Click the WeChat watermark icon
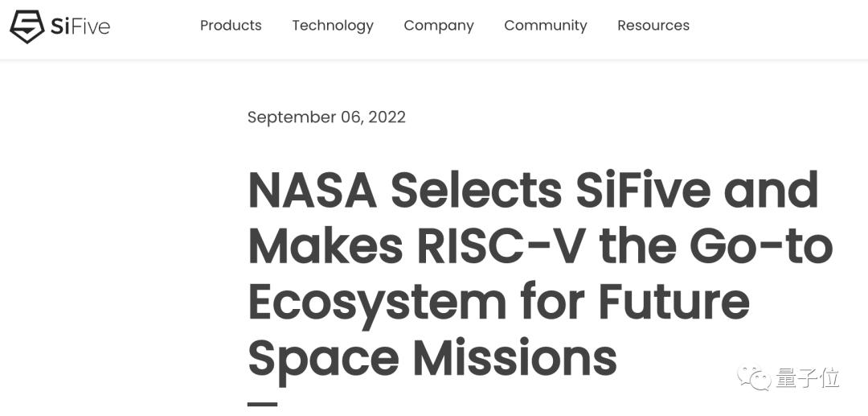Viewport: 868px width, 416px height. coord(754,378)
